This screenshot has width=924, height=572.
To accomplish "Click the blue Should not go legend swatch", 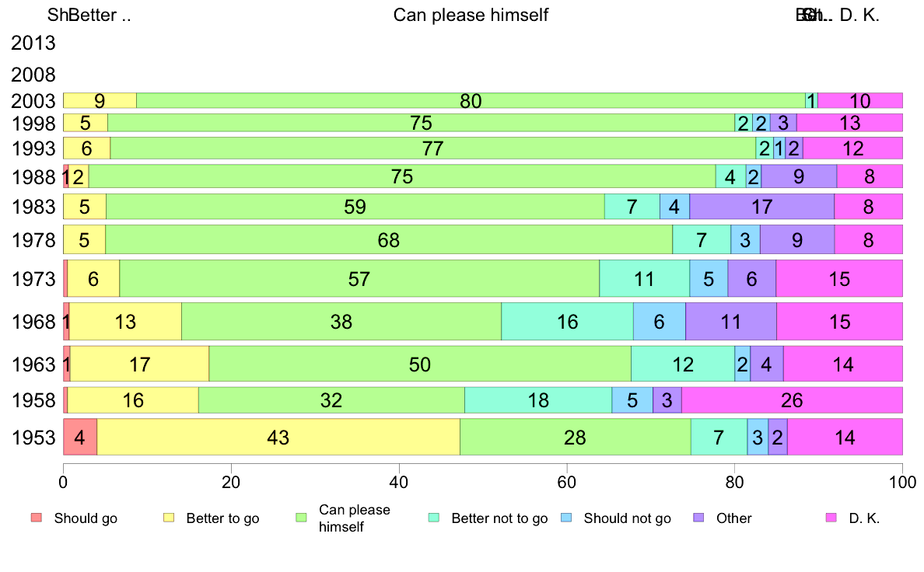I will pos(566,518).
